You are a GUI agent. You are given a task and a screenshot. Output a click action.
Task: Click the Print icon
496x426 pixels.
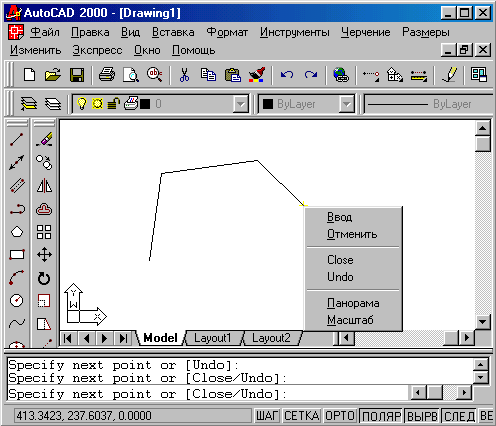tap(107, 75)
